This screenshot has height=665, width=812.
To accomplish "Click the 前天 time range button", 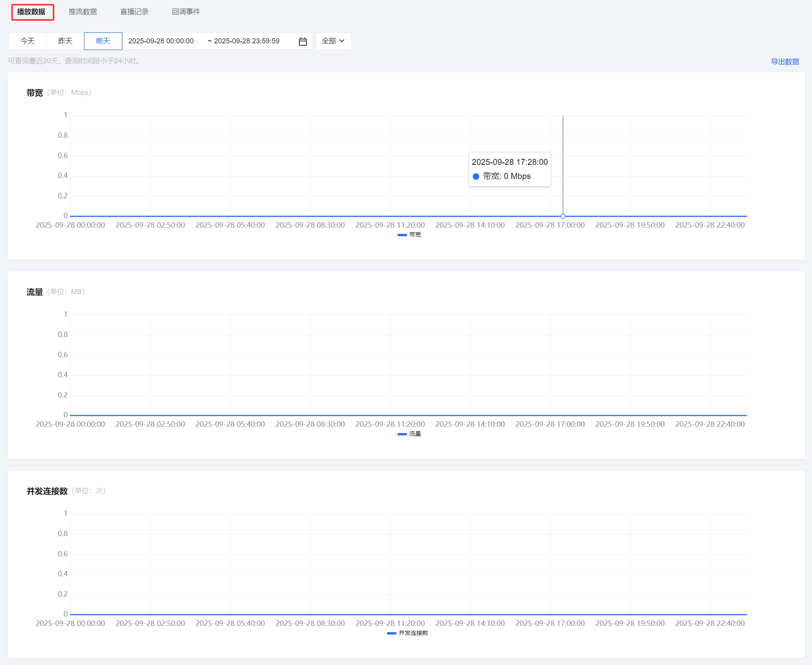I will click(103, 41).
